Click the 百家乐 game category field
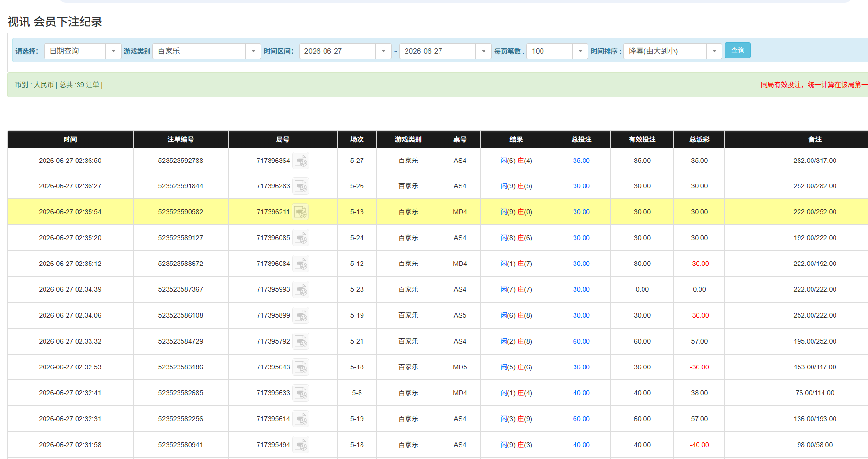This screenshot has width=868, height=459. coord(199,51)
